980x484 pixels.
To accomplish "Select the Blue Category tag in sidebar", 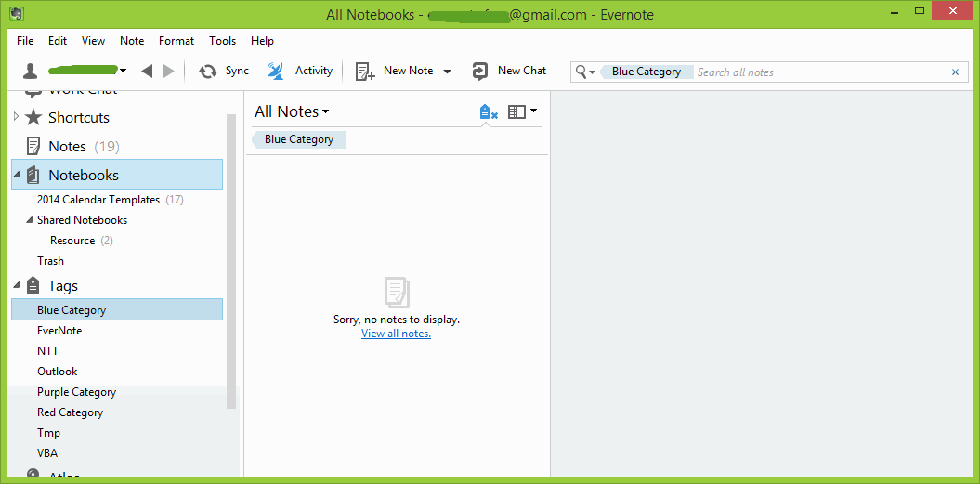I will click(x=117, y=309).
